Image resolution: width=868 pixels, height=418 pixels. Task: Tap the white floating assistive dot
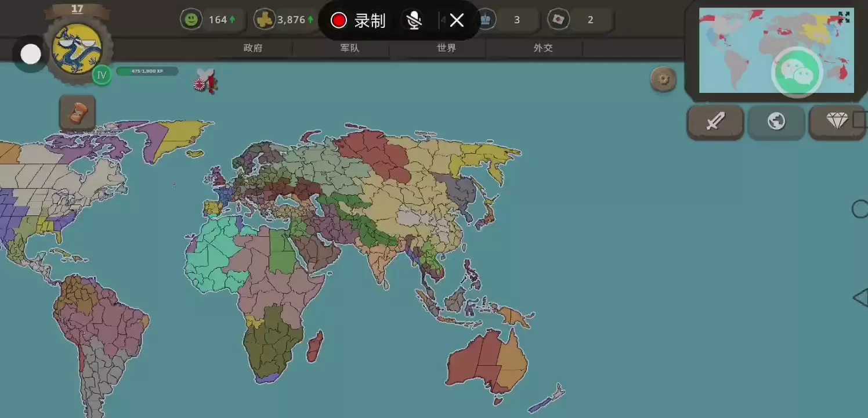[x=31, y=55]
